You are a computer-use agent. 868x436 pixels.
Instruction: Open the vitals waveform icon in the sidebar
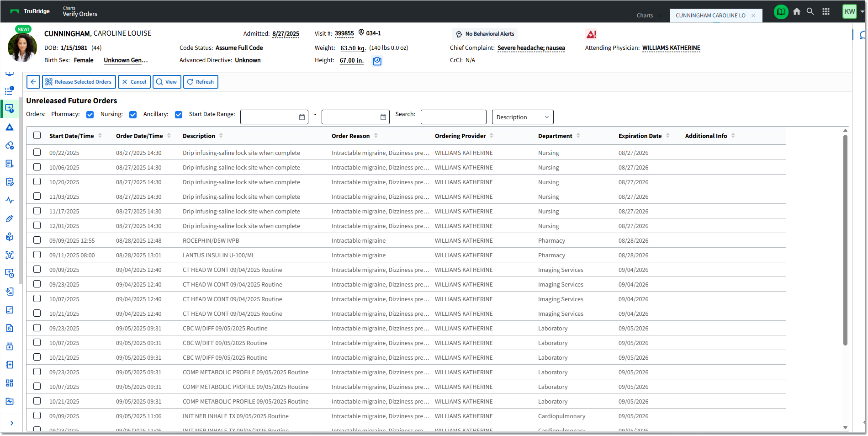click(10, 200)
